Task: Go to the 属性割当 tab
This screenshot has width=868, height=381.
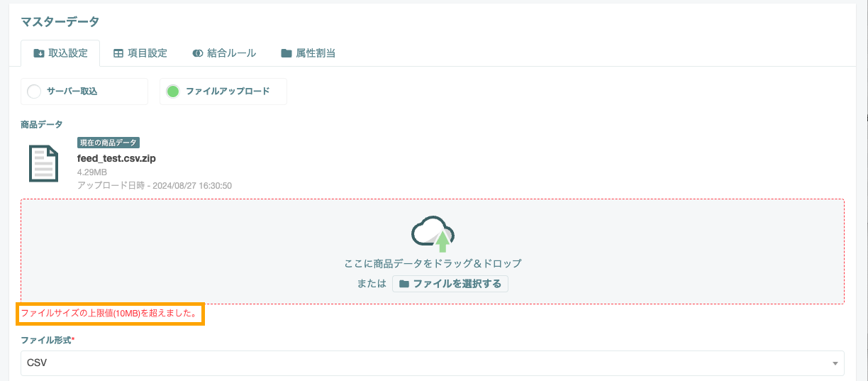Action: (x=308, y=53)
